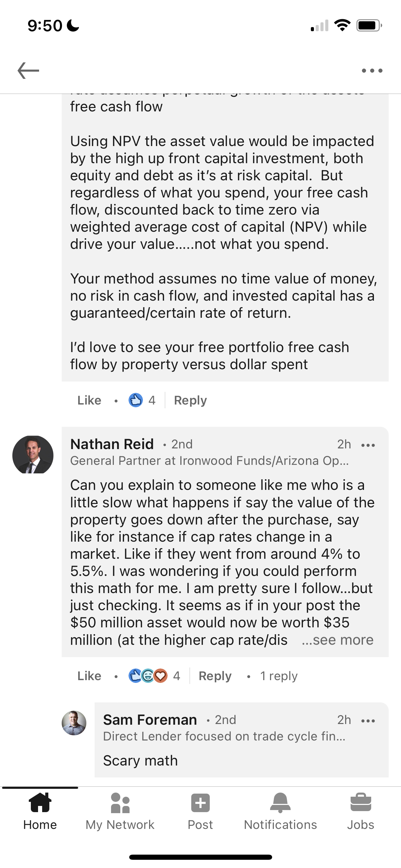Viewport: 401px width, 868px height.
Task: Tap the back arrow at top left
Action: coord(28,71)
